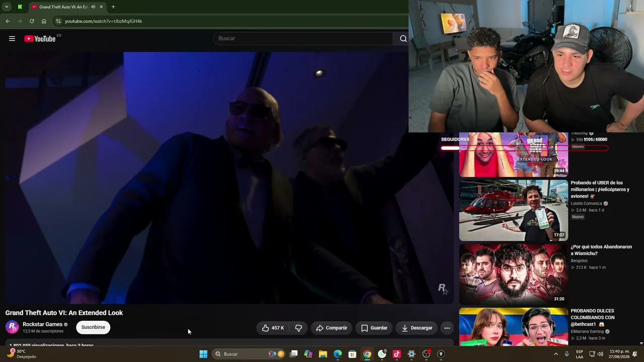The height and width of the screenshot is (362, 644).
Task: Launch Microsoft Edge from the taskbar
Action: (x=338, y=354)
